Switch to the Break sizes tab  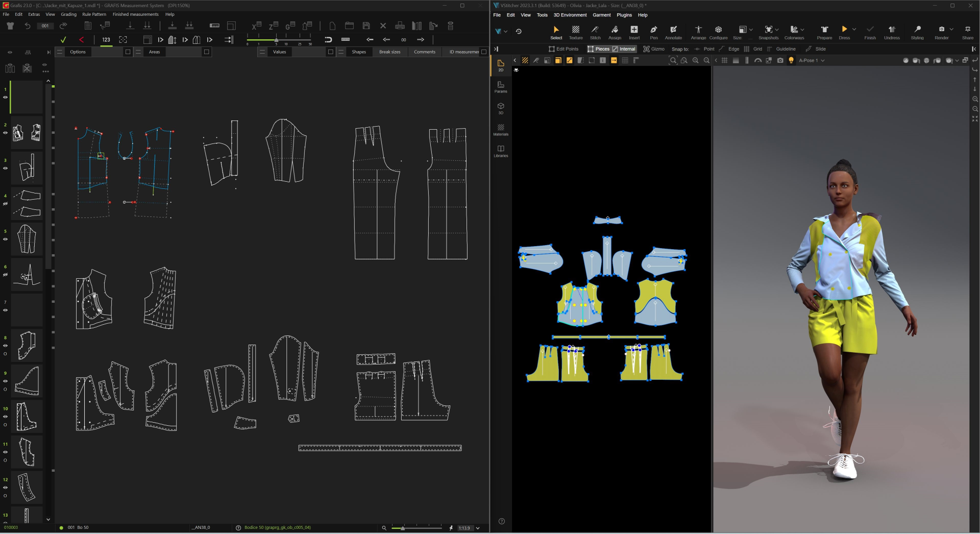[389, 52]
